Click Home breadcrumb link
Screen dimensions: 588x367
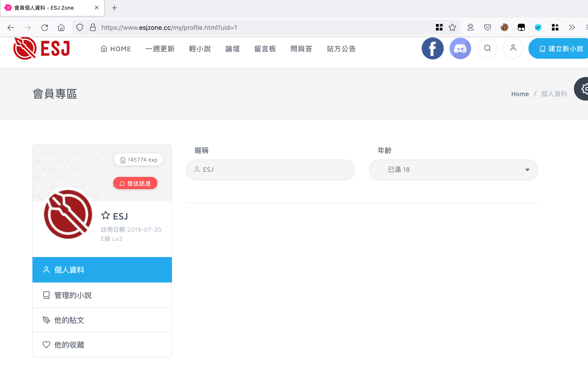[x=520, y=94]
